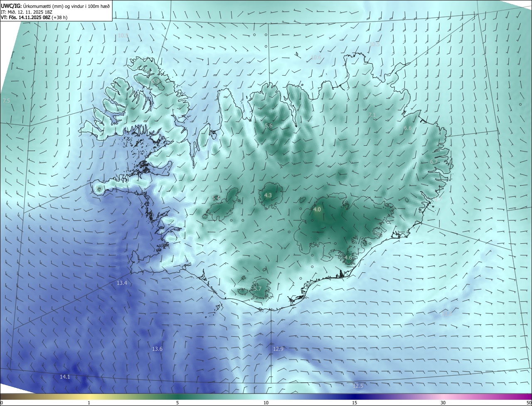Click the colorbar tick label "10"

tap(266, 403)
